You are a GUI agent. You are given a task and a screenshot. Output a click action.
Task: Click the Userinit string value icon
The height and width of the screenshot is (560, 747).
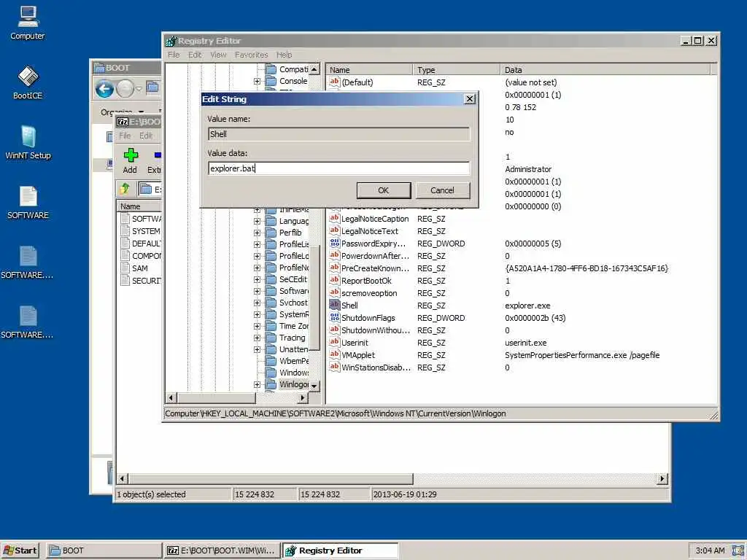[334, 343]
